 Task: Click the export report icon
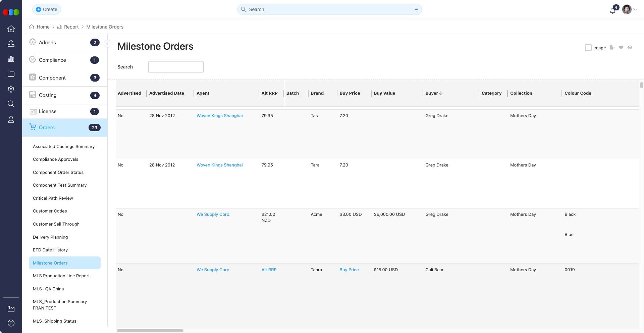click(612, 48)
